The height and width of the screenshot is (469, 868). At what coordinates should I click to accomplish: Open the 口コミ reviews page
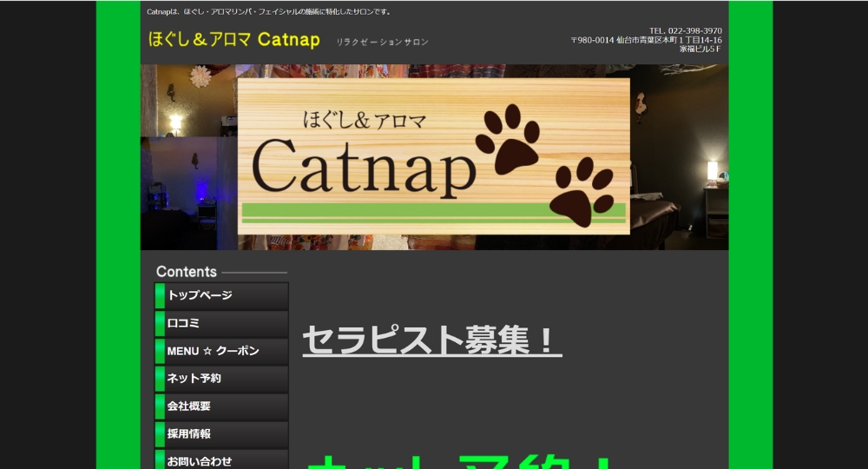click(x=221, y=323)
